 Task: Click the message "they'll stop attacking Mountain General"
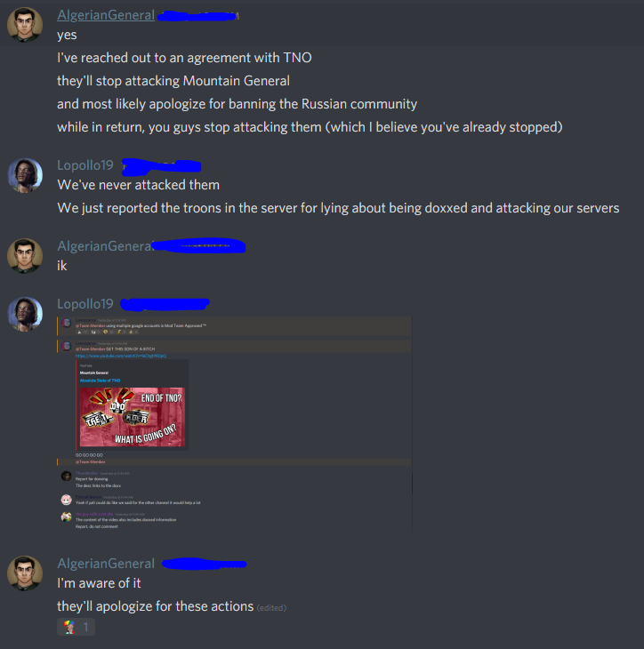point(173,81)
